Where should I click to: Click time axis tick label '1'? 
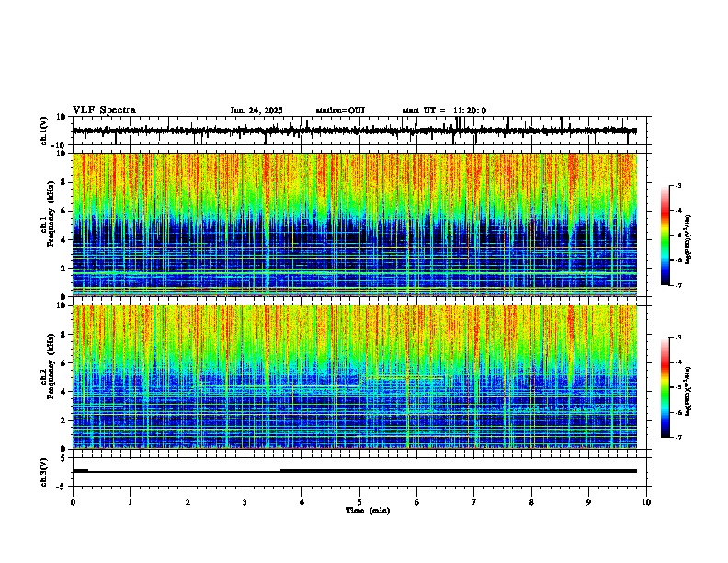pos(130,502)
